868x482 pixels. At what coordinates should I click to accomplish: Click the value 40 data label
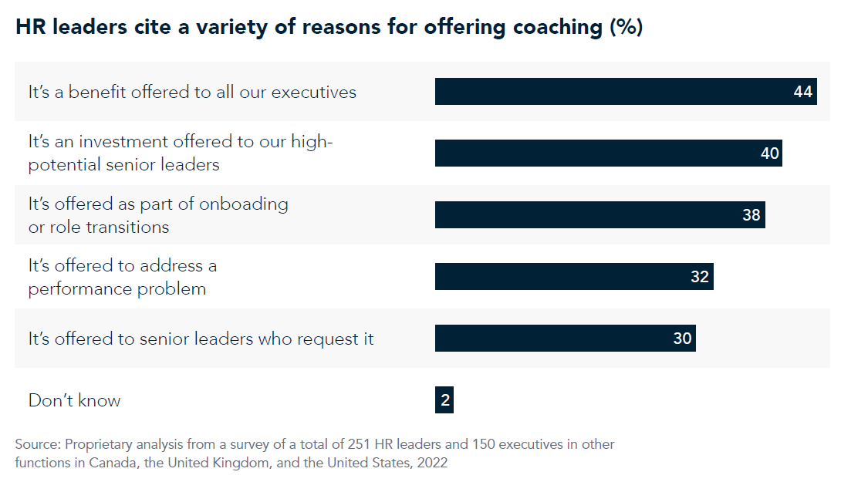(769, 153)
